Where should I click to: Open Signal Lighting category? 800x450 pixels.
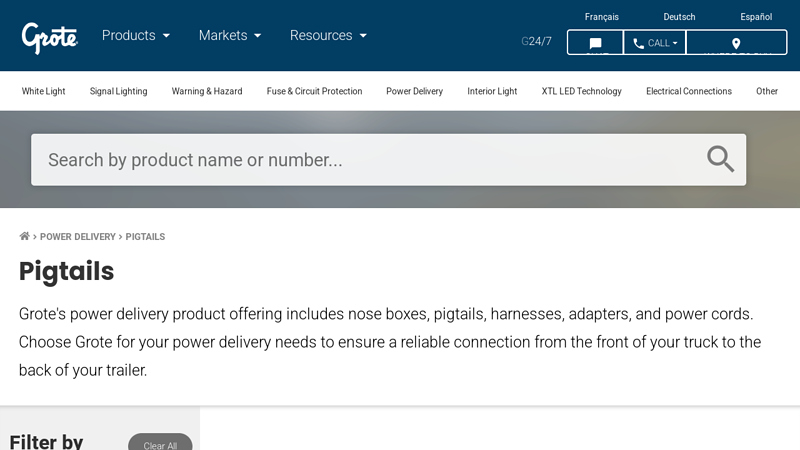[118, 91]
